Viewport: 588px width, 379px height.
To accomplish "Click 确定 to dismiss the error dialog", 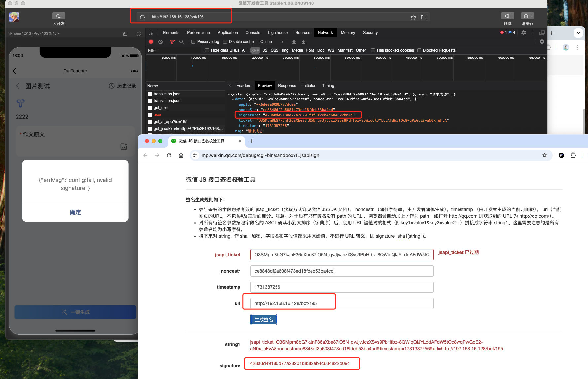I will click(75, 212).
